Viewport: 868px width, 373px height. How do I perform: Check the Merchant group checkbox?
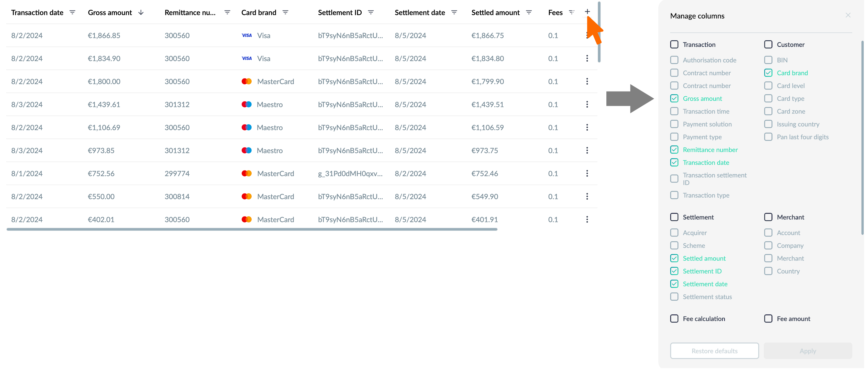coord(768,217)
